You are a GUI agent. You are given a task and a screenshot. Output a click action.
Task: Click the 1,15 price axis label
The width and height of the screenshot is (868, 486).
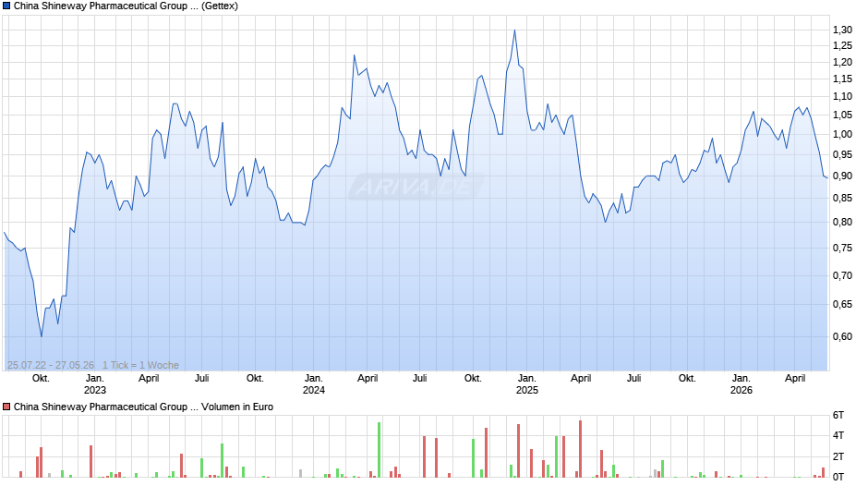tap(842, 79)
